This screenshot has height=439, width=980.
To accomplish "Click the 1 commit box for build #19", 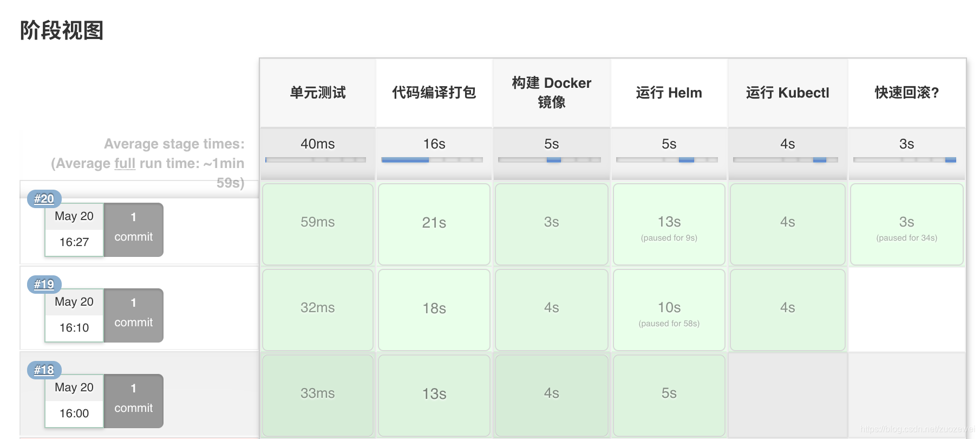I will [134, 315].
